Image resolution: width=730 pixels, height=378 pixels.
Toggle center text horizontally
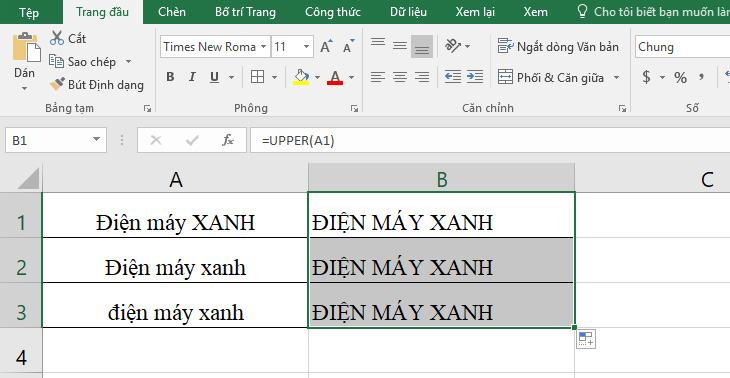tap(400, 77)
